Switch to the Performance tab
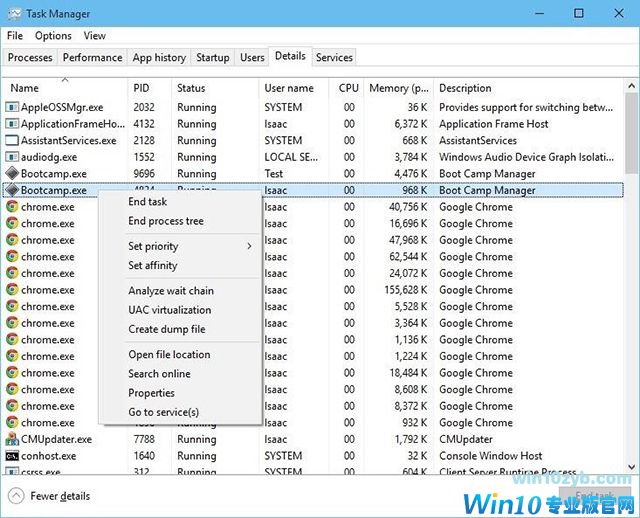This screenshot has height=518, width=640. click(x=93, y=58)
